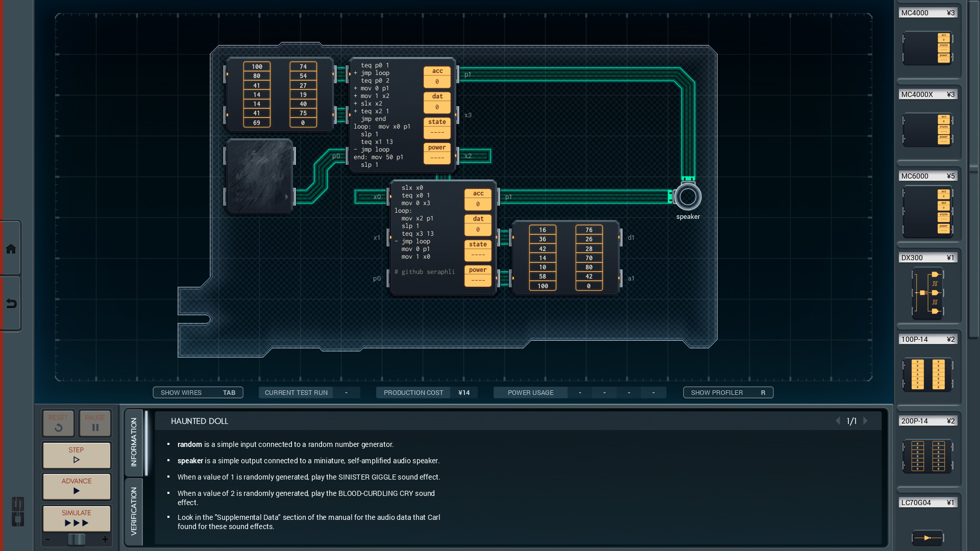Image resolution: width=980 pixels, height=551 pixels.
Task: Select the 200P-14 memory part
Action: click(927, 456)
